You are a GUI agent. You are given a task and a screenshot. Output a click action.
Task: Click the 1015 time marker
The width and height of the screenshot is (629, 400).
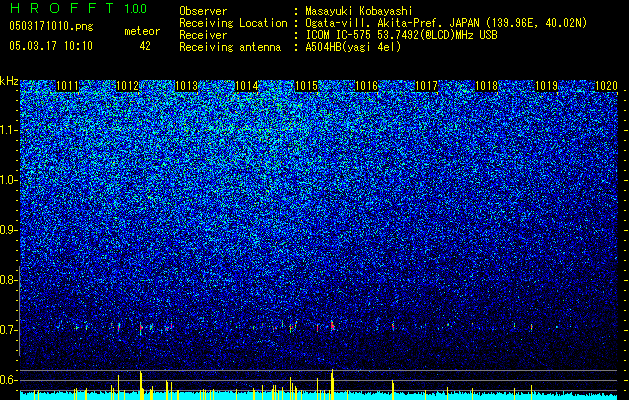306,86
